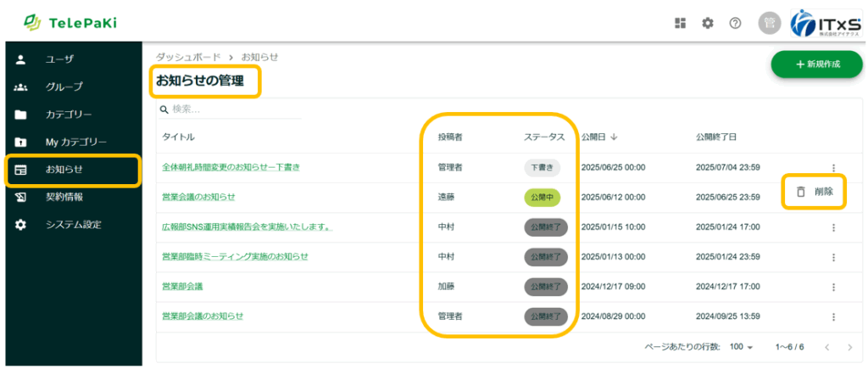868x369 pixels.
Task: Open the user avatar profile icon
Action: click(770, 23)
